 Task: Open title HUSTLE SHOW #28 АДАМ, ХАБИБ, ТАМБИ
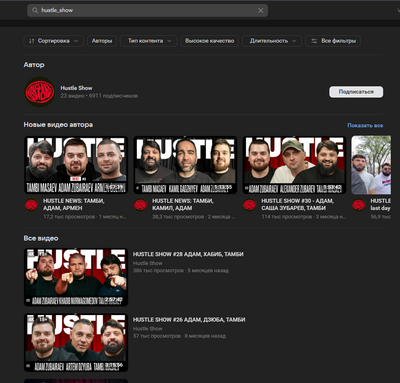click(188, 254)
